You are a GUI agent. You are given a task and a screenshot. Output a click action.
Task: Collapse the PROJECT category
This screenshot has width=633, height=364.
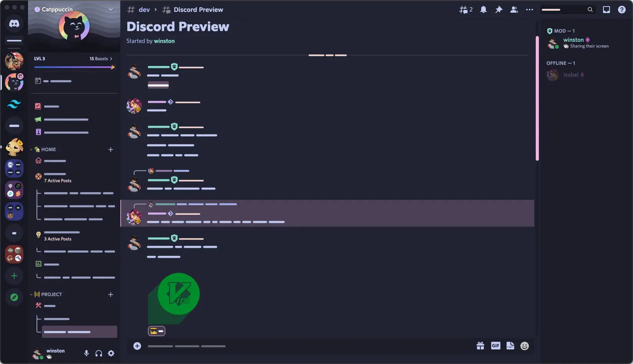point(51,295)
